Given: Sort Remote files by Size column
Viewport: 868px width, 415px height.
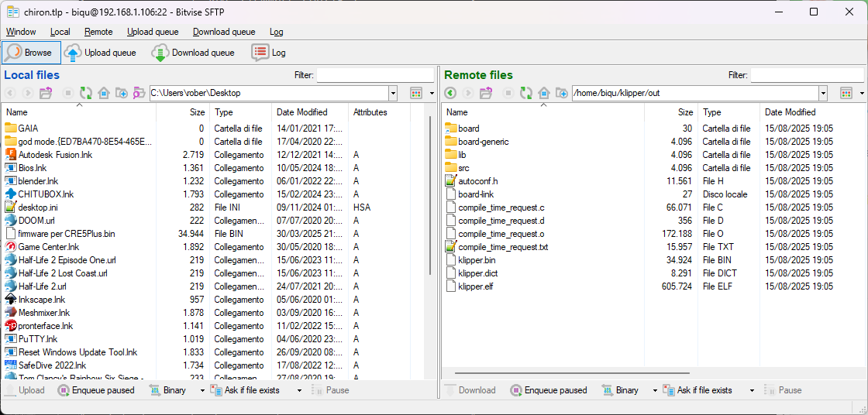Looking at the screenshot, I should pyautogui.click(x=670, y=112).
